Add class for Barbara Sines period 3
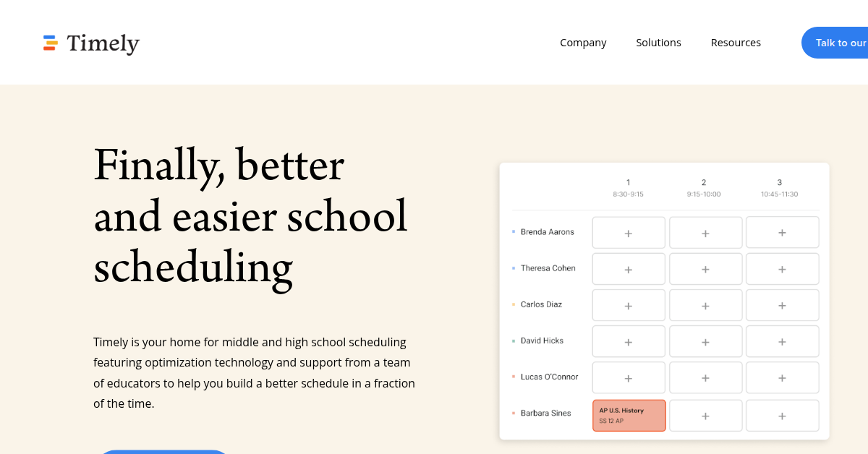868x454 pixels. click(x=782, y=416)
